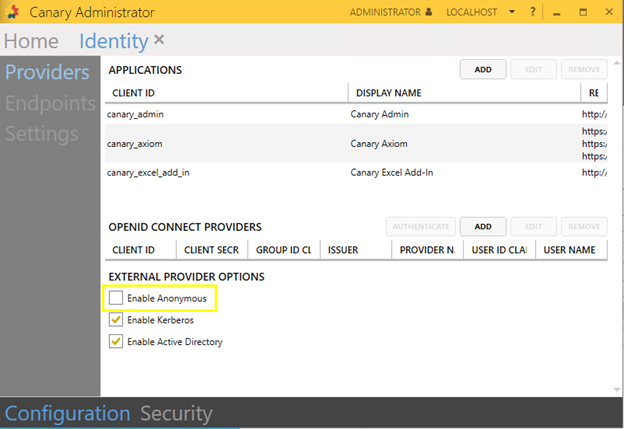The height and width of the screenshot is (429, 624).
Task: Open the Settings sidebar section
Action: click(41, 134)
